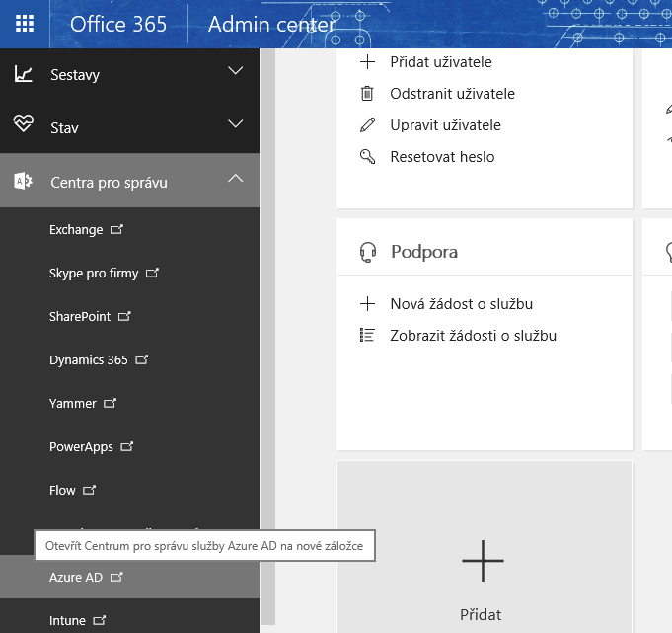Open Yammer admin center

click(x=73, y=404)
